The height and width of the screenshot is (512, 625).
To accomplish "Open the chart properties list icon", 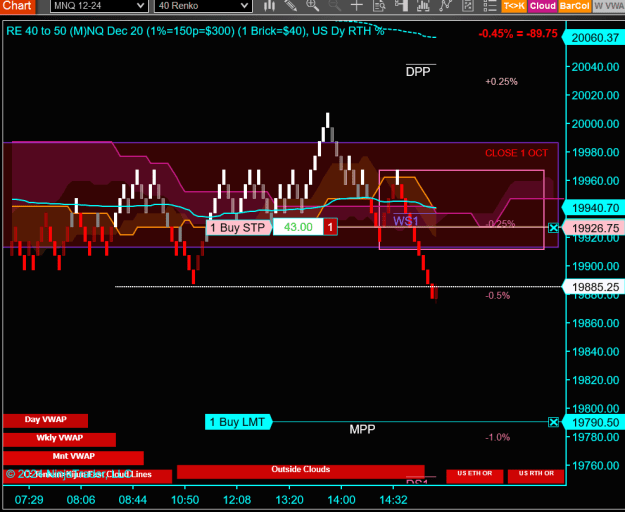I will [489, 6].
